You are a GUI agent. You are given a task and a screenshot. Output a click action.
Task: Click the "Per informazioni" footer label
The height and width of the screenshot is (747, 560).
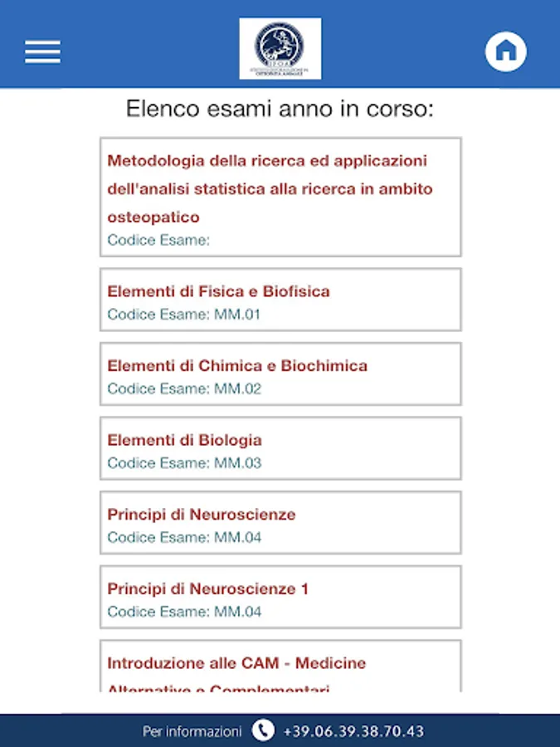coord(192,731)
